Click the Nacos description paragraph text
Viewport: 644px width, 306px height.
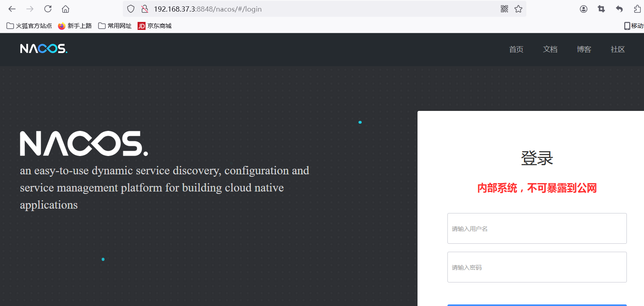pyautogui.click(x=164, y=188)
